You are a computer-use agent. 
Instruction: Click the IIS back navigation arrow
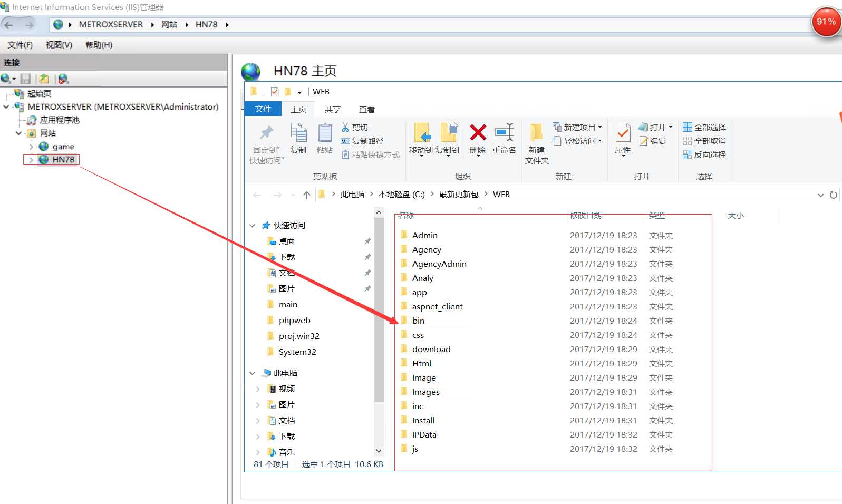pyautogui.click(x=8, y=25)
